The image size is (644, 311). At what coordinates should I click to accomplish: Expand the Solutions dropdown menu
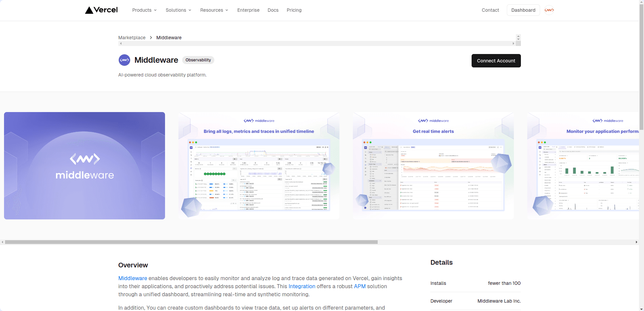178,10
